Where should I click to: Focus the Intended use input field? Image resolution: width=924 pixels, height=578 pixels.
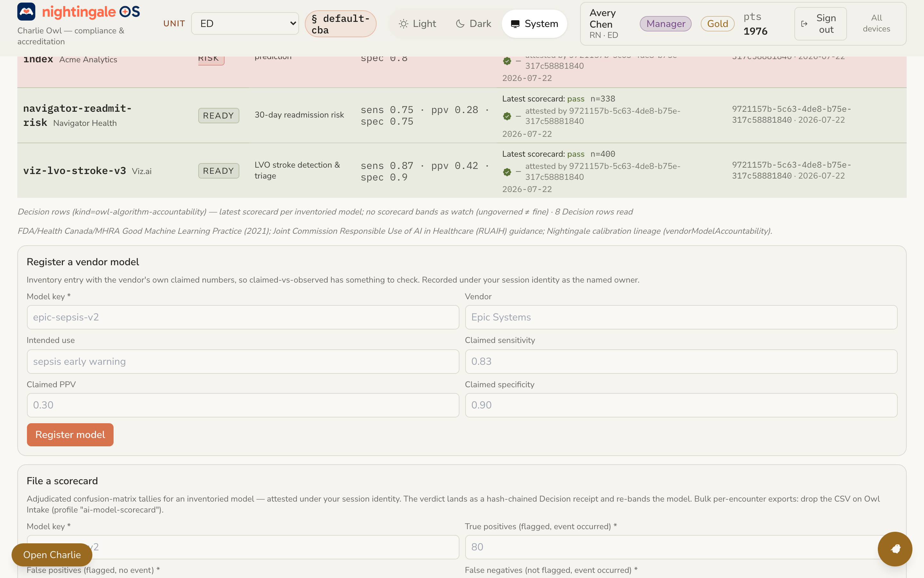pos(243,362)
